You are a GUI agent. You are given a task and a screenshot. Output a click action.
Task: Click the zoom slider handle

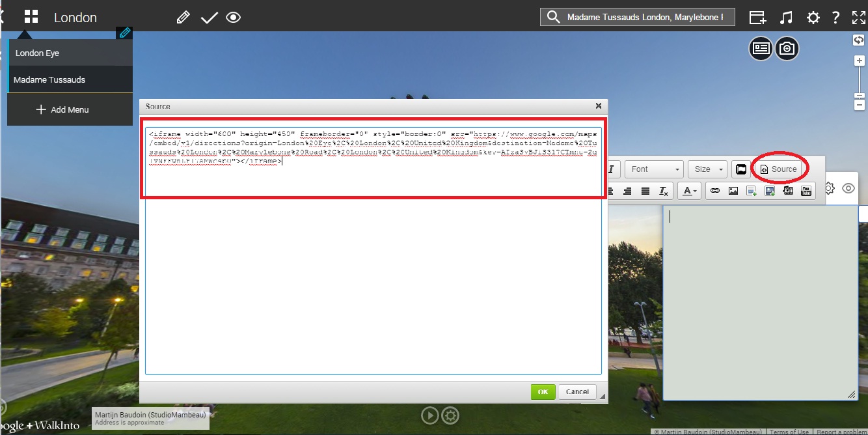point(860,96)
